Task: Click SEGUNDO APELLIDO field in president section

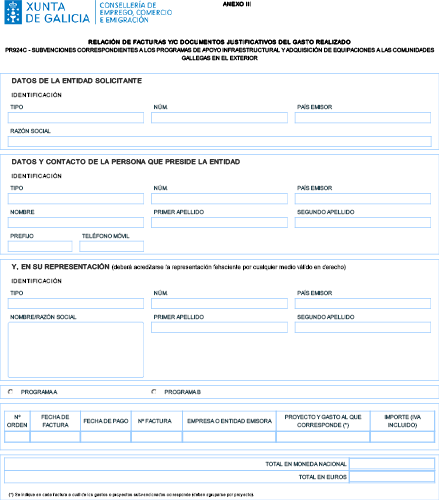Action: pos(363,222)
